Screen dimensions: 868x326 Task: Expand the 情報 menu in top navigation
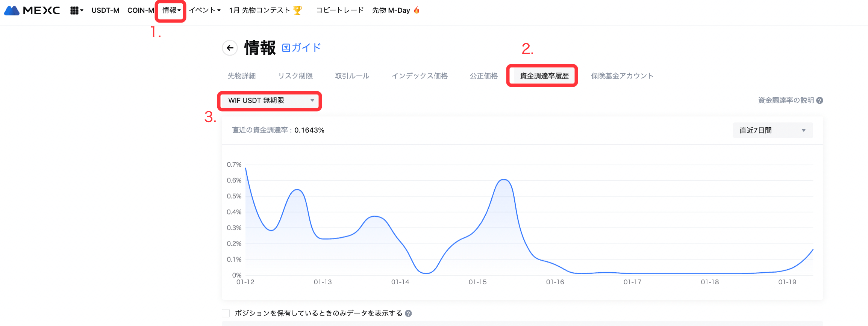coord(171,11)
